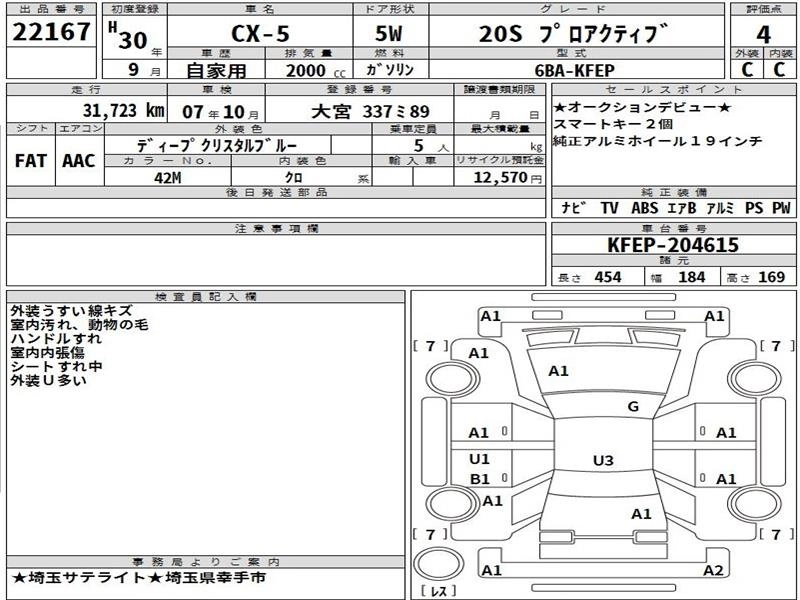Click the overall score 4
The image size is (800, 600).
point(763,35)
